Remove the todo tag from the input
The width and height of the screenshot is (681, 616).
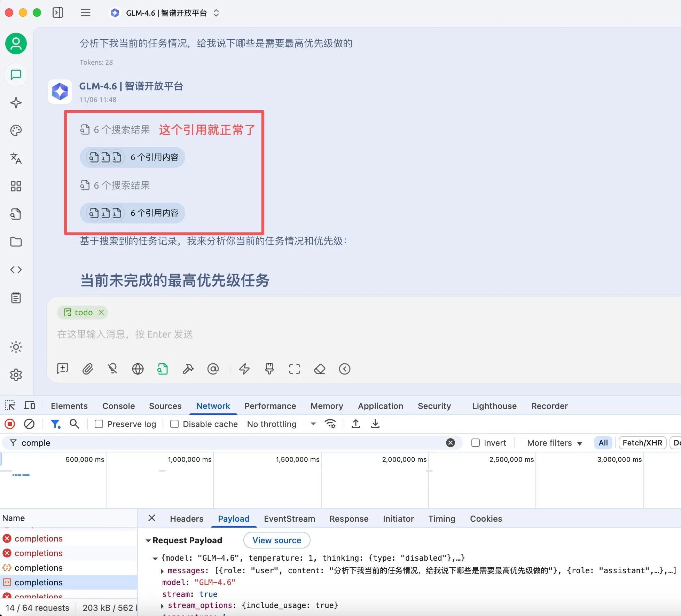[101, 312]
